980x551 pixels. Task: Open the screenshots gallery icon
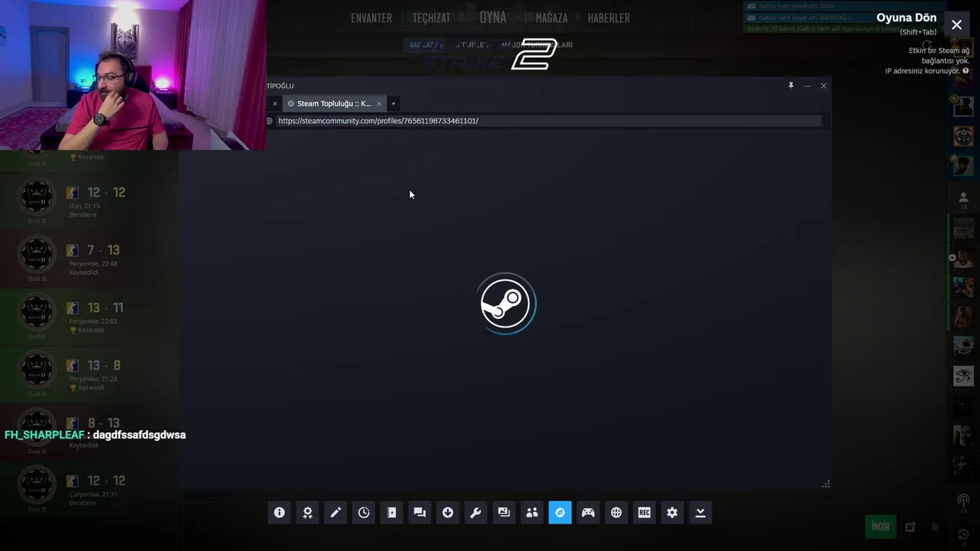pos(504,513)
